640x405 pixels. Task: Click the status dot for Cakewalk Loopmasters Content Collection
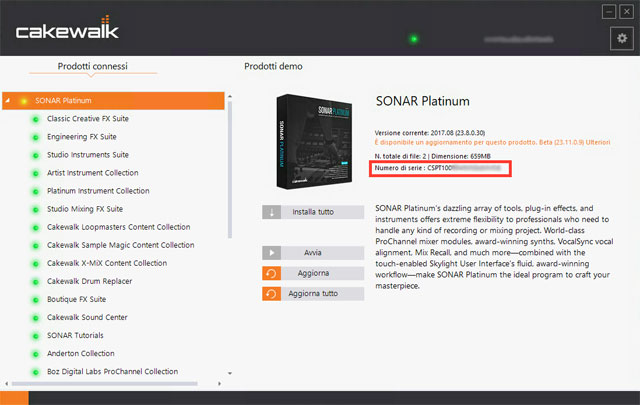(x=36, y=227)
